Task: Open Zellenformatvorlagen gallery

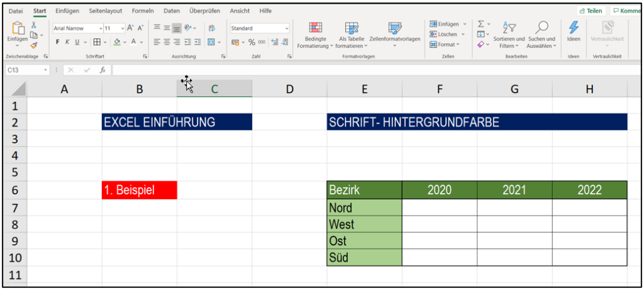Action: point(395,35)
